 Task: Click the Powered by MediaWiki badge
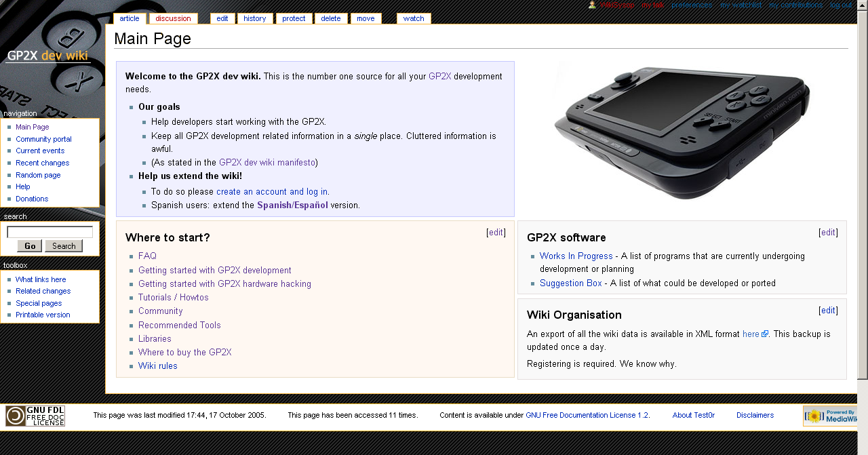pyautogui.click(x=830, y=416)
